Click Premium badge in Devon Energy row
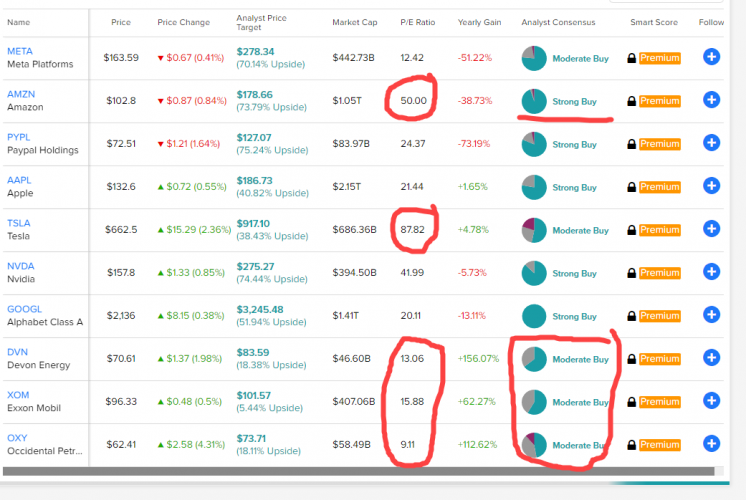The width and height of the screenshot is (746, 500). [x=659, y=359]
